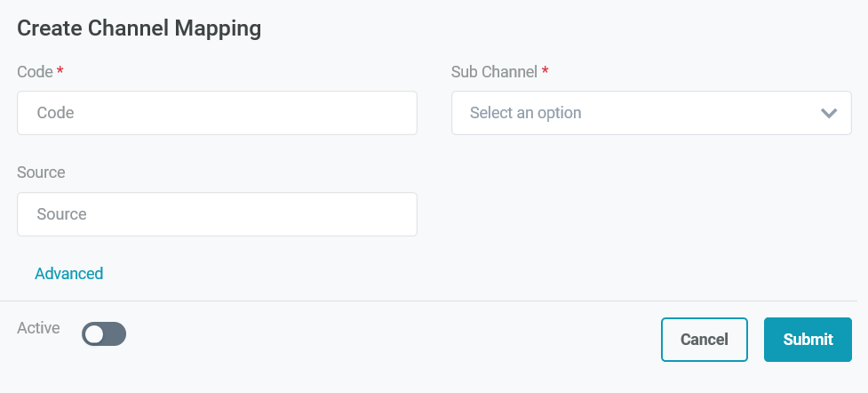The image size is (868, 393).
Task: Click the Source field label
Action: pos(41,172)
